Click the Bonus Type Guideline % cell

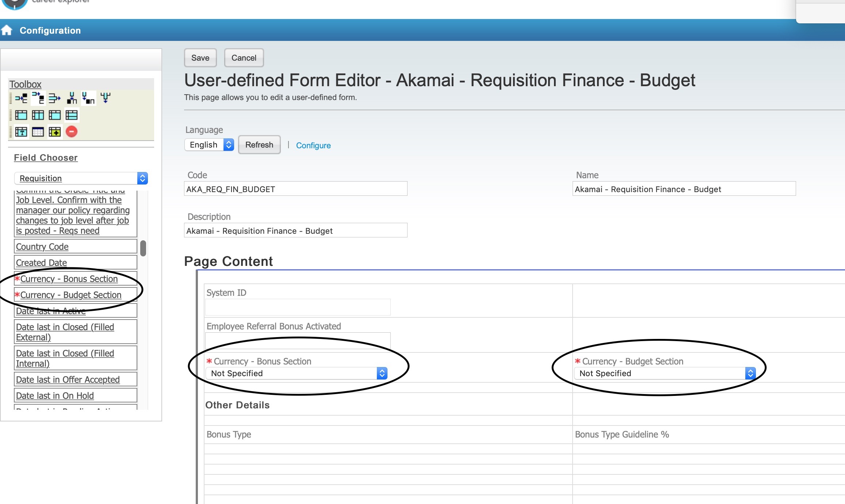tap(708, 435)
